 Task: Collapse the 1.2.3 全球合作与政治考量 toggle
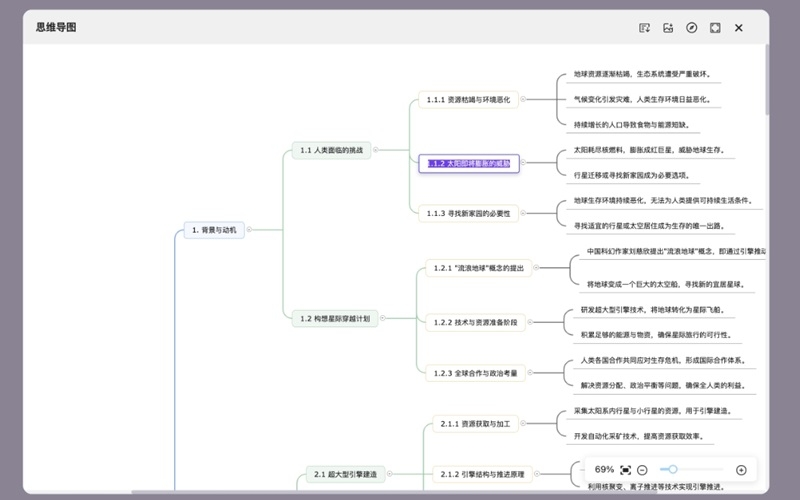[x=530, y=373]
